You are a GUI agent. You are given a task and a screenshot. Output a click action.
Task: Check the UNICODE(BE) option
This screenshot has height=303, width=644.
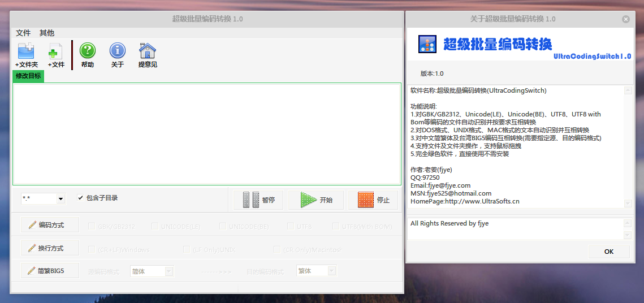pyautogui.click(x=223, y=226)
